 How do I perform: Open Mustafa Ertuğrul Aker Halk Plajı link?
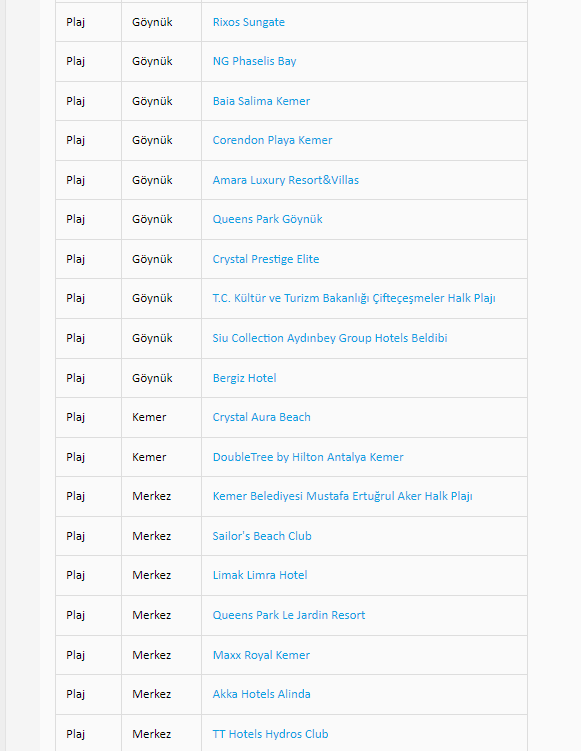point(342,496)
